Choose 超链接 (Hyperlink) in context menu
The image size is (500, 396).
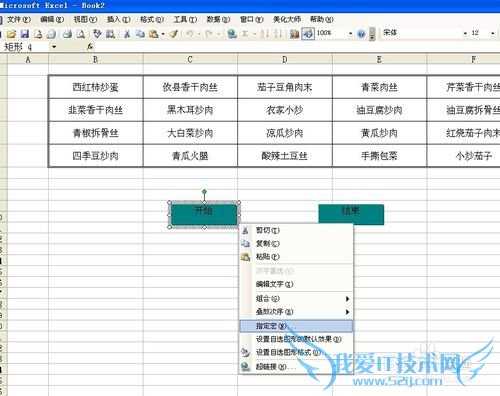(x=296, y=367)
